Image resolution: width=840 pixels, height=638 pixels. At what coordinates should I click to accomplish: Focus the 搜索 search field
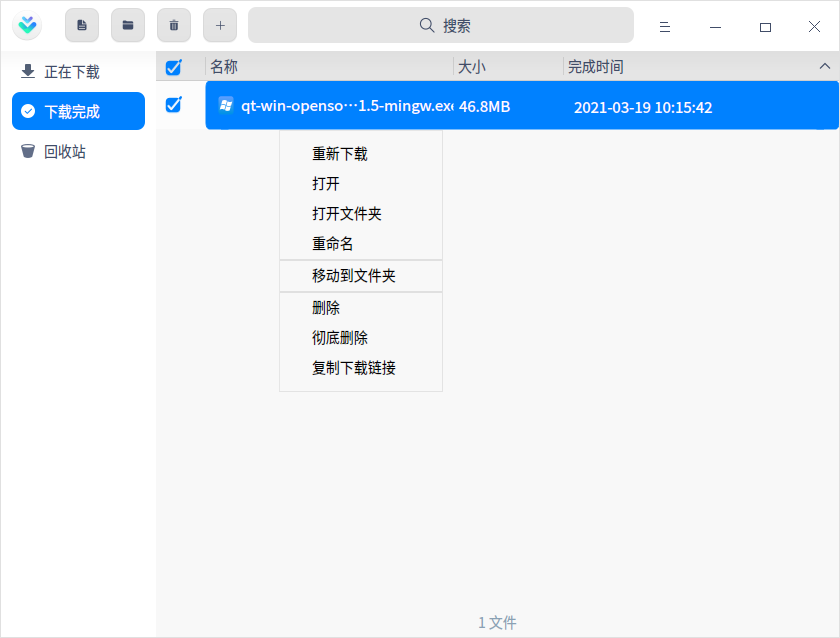pyautogui.click(x=440, y=25)
